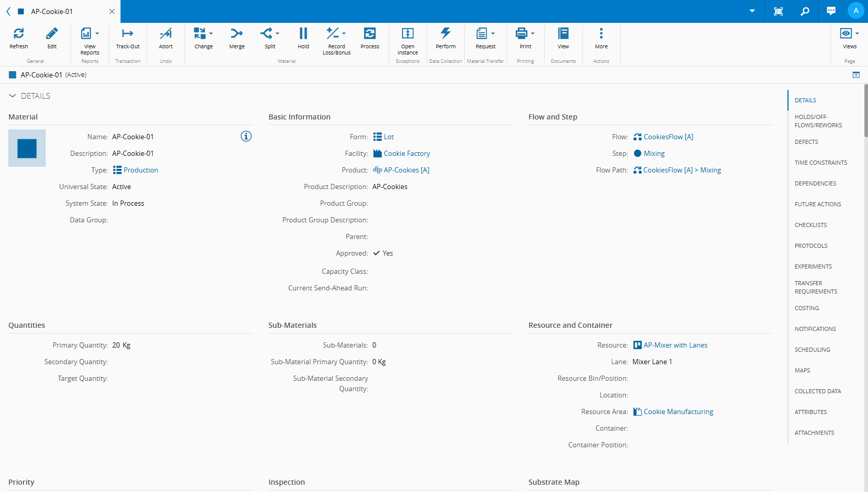The image size is (868, 492).
Task: Open the search magnifier
Action: pos(805,11)
